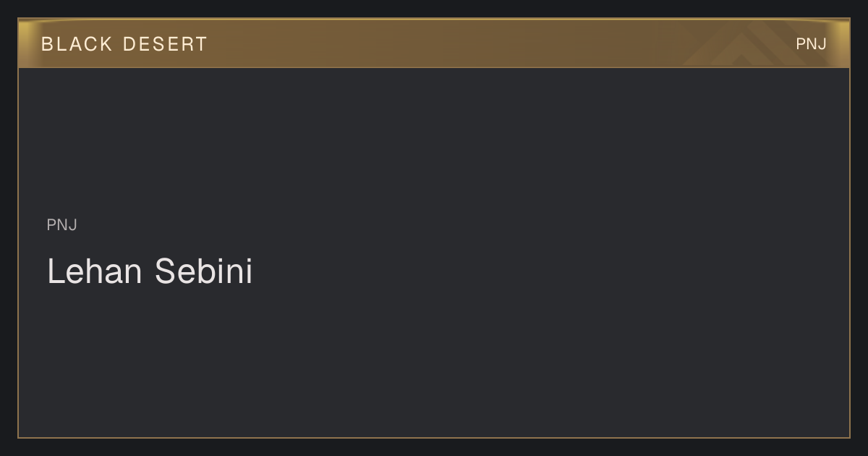Click the gold gradient right edge of header
Screen dimensions: 868x456
point(841,43)
